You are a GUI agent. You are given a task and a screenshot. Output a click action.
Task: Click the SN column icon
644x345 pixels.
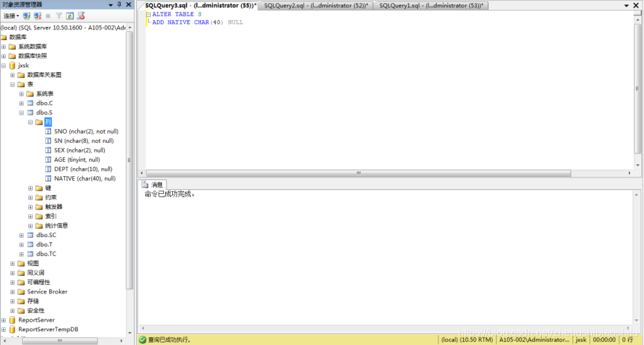(48, 141)
